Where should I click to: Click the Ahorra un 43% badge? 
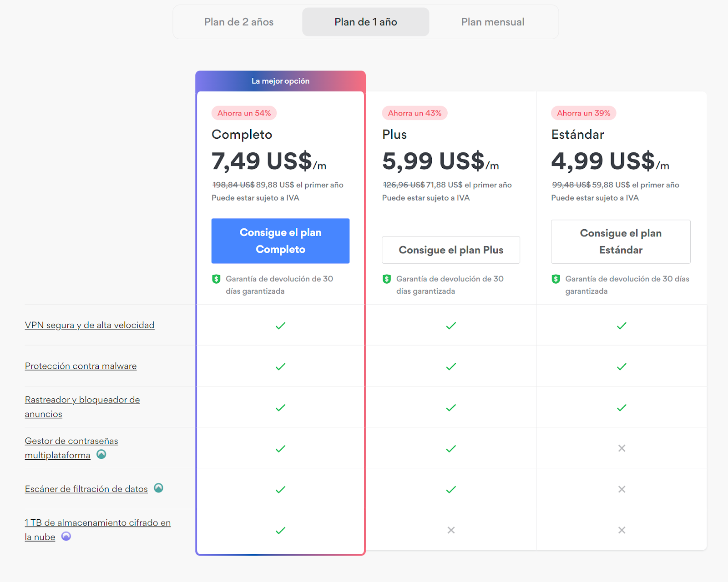(x=415, y=113)
